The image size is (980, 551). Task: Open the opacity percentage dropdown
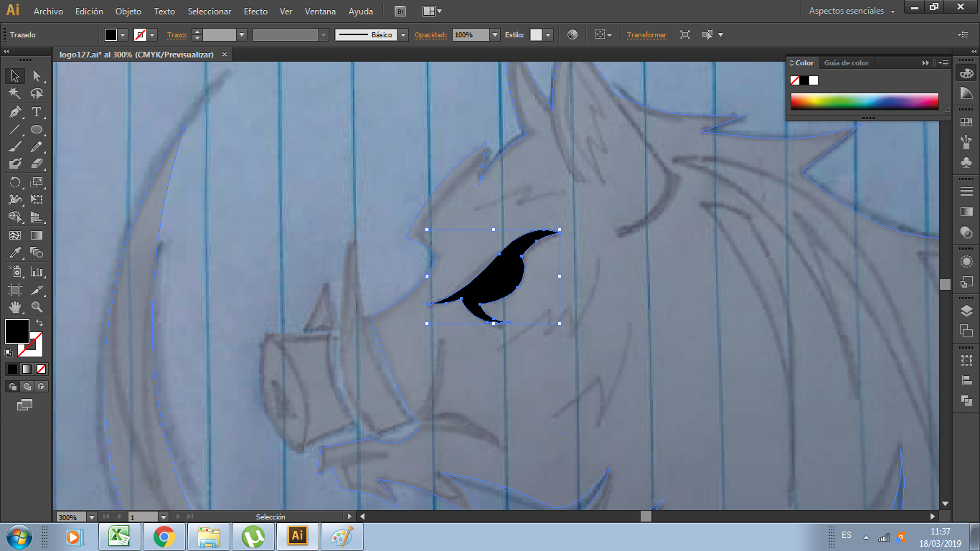(x=495, y=34)
